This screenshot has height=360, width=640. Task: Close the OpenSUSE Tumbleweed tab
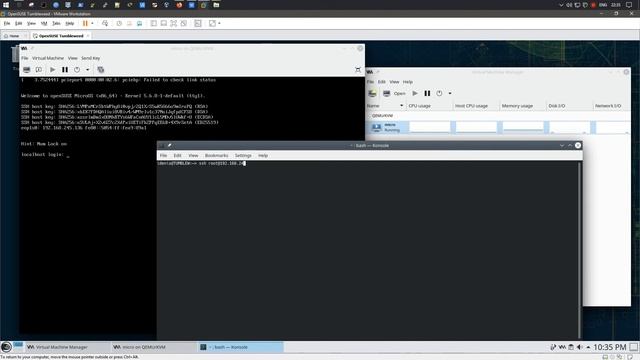point(88,36)
